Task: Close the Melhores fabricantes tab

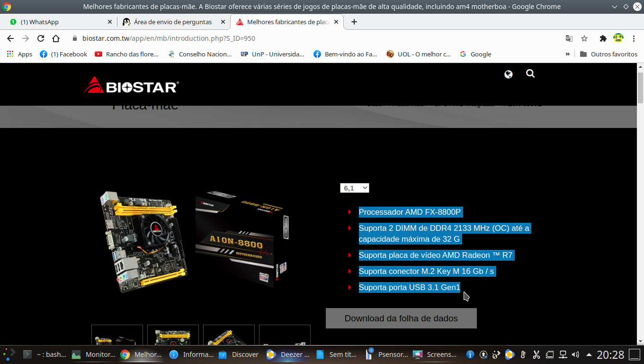Action: (x=337, y=22)
